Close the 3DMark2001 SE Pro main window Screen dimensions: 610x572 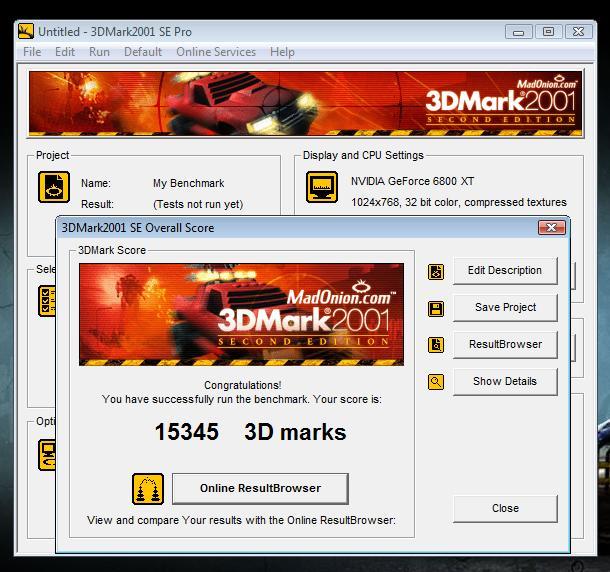pyautogui.click(x=578, y=32)
